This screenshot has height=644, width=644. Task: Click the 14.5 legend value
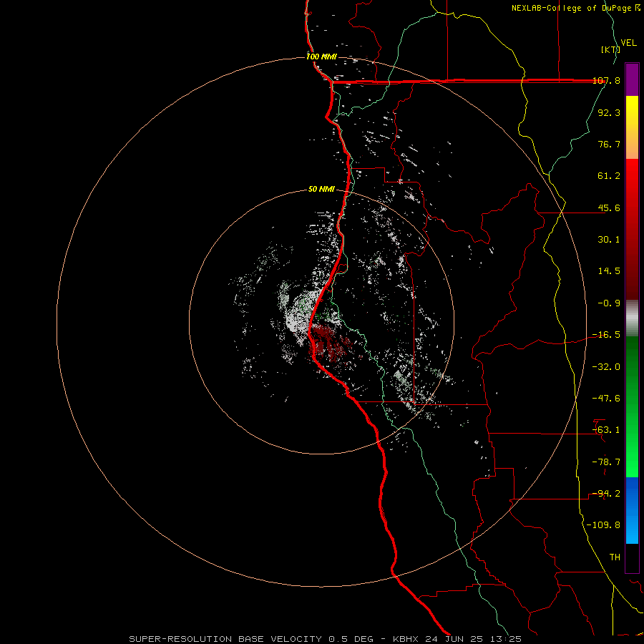click(x=609, y=271)
